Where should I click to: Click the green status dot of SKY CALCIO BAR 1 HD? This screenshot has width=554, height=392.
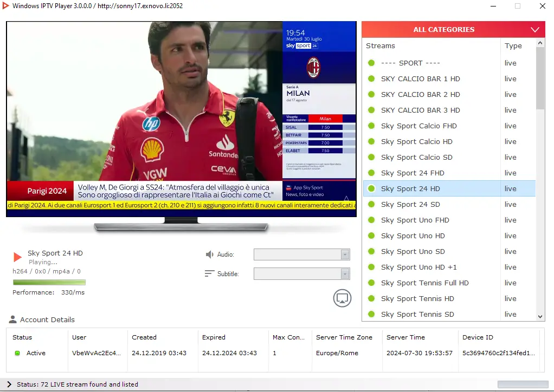pos(371,79)
